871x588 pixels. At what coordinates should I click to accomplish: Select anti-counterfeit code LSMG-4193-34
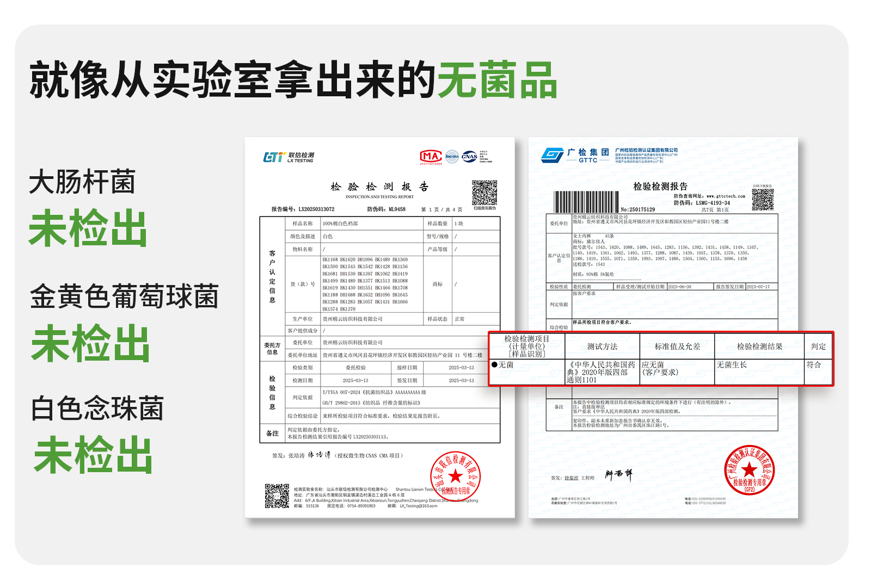click(x=713, y=203)
